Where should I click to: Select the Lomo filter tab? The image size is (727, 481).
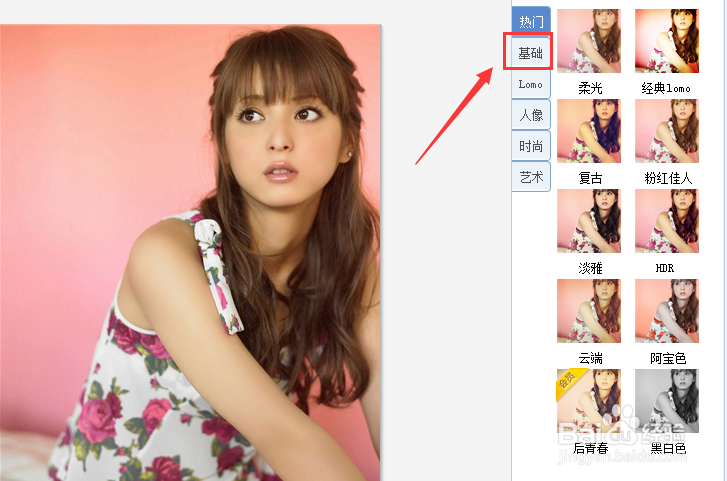pos(531,84)
